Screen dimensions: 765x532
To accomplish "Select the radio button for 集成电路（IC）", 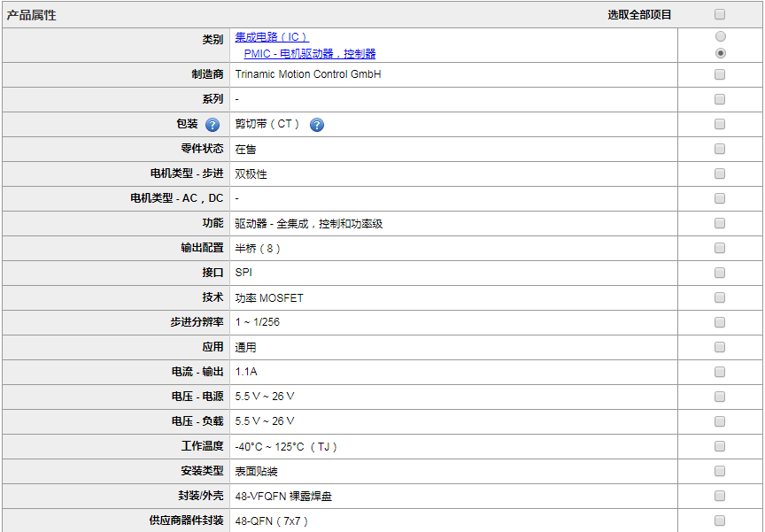I will [720, 36].
